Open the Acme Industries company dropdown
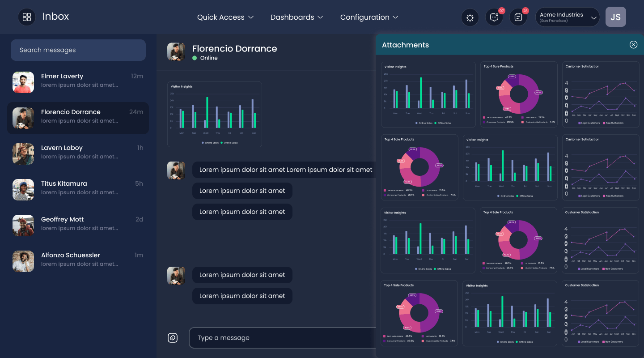This screenshot has height=358, width=644. pyautogui.click(x=568, y=17)
